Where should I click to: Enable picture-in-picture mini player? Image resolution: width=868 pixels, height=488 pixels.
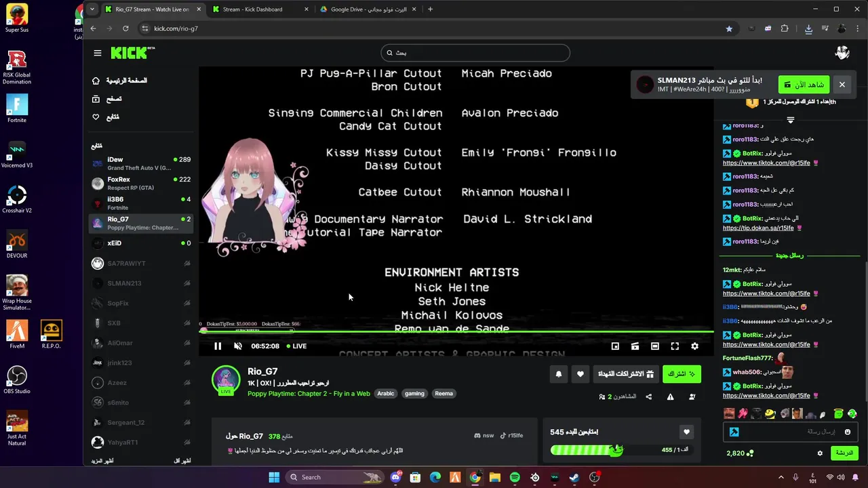click(x=615, y=346)
